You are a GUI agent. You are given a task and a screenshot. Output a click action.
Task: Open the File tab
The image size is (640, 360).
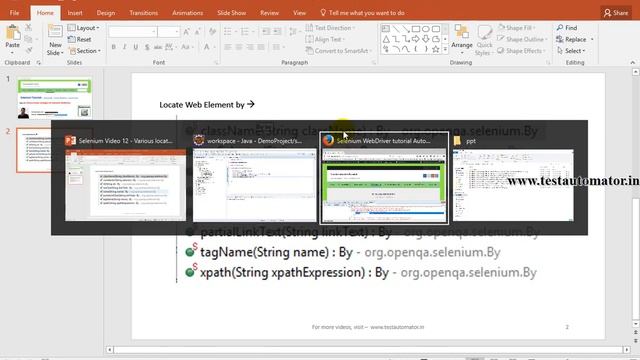14,13
